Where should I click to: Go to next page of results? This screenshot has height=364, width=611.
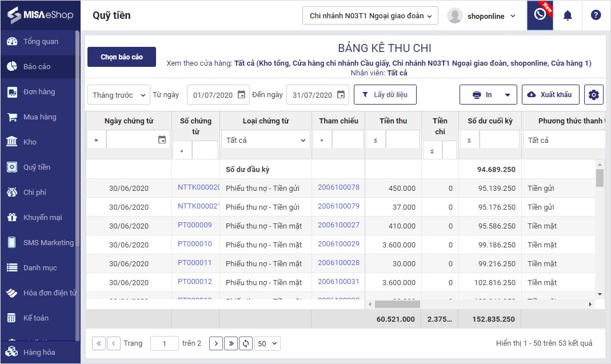[x=215, y=343]
